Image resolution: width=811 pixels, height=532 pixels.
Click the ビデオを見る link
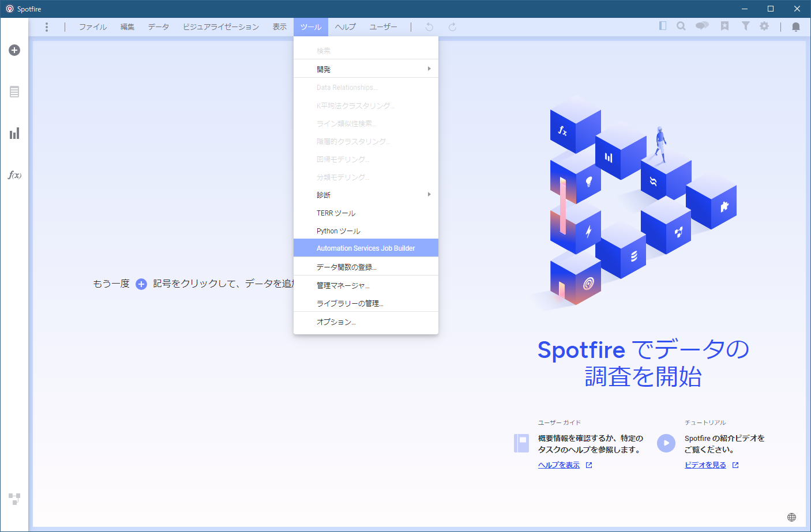pos(705,465)
